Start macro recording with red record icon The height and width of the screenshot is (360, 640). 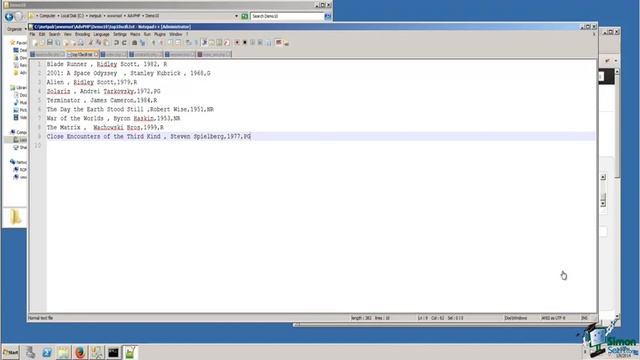click(x=237, y=42)
